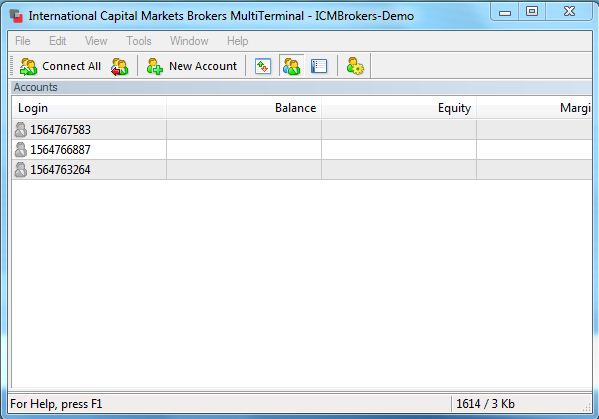Click the MultiTerminal app icon in title bar

click(x=16, y=16)
